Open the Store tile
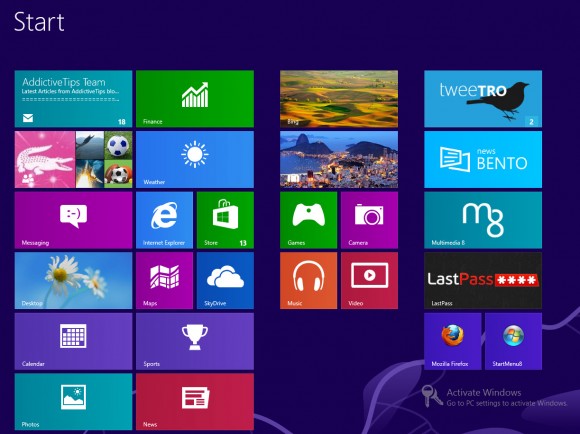Screen dimensions: 580x434 point(225,220)
